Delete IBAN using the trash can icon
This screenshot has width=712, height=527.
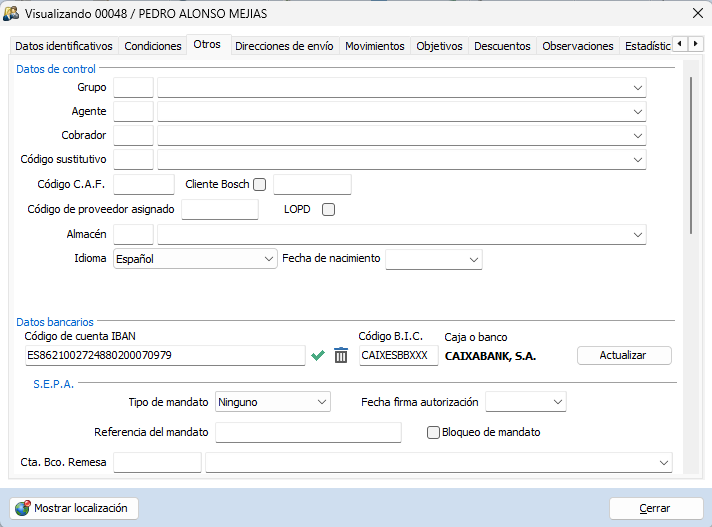[x=341, y=355]
